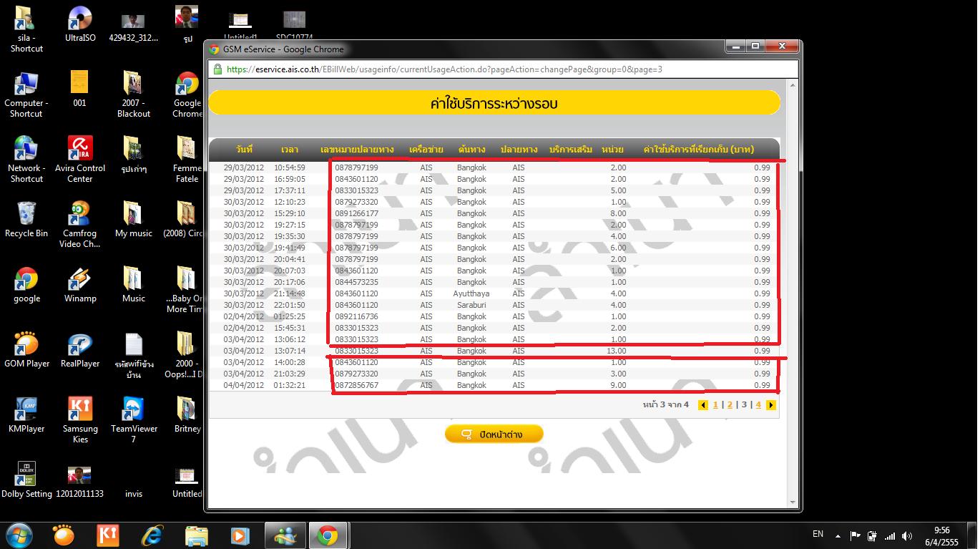Click the URL in Chrome address bar
The height and width of the screenshot is (549, 980).
coord(444,69)
